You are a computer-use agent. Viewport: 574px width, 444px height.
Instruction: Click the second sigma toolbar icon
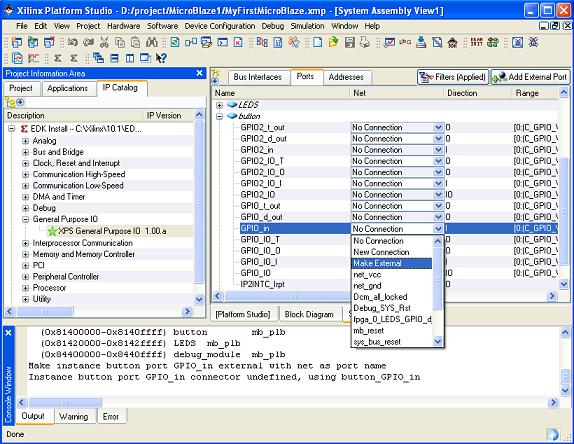[74, 58]
